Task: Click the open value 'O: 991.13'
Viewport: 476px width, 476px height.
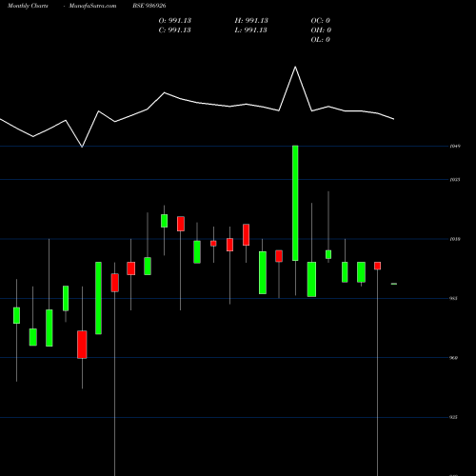Action: tap(175, 20)
